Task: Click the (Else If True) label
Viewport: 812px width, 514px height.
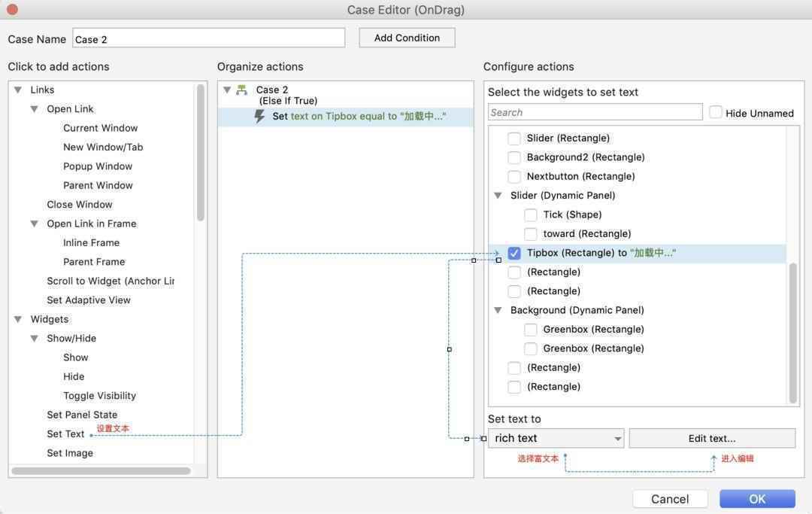Action: (x=288, y=101)
